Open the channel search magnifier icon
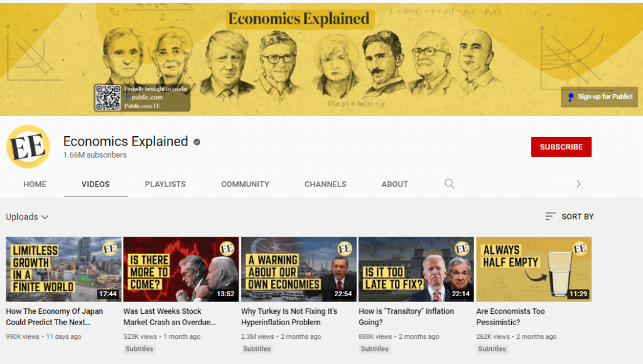The width and height of the screenshot is (643, 364). click(450, 184)
